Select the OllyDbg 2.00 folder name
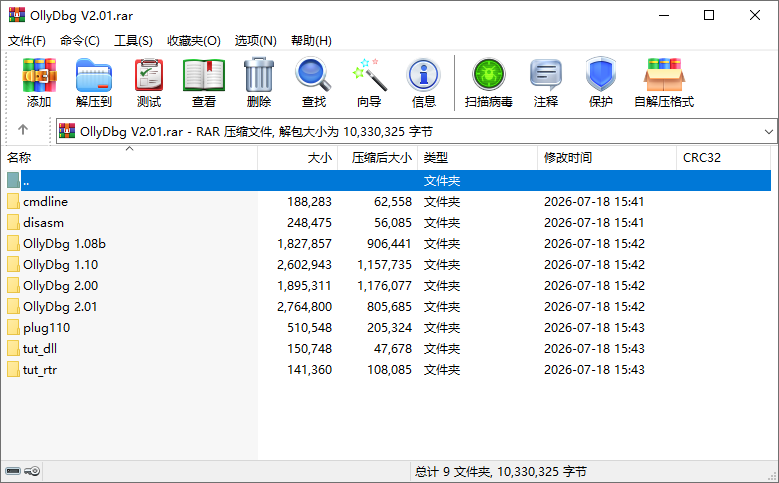 [x=61, y=286]
